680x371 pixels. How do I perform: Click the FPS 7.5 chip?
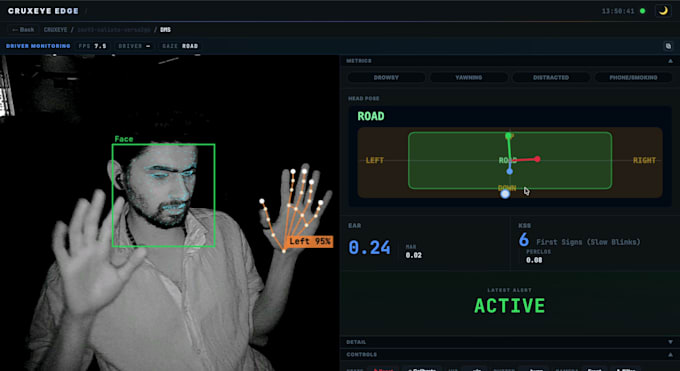coord(92,46)
